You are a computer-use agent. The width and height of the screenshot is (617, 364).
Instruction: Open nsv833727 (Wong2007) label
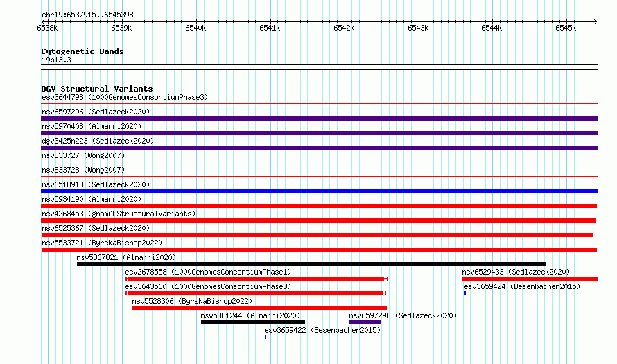pos(83,155)
